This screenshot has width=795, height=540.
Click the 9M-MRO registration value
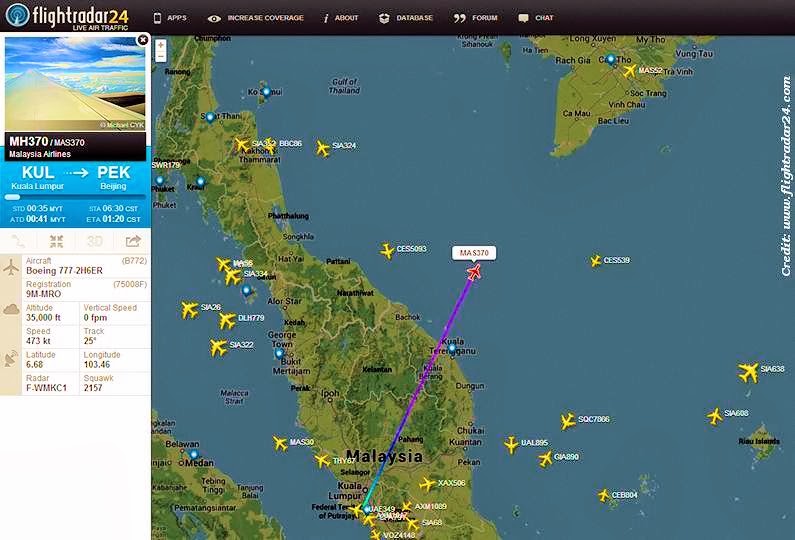point(44,294)
